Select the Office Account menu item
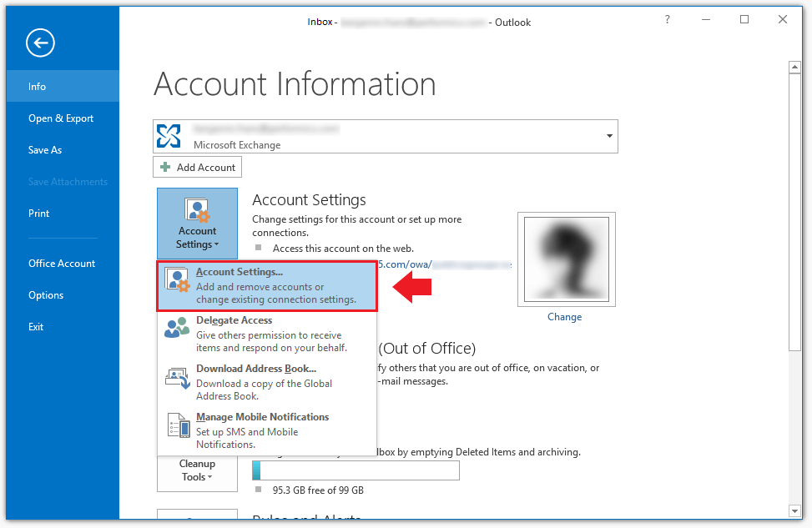Viewport: 812px width, 528px height. tap(61, 263)
